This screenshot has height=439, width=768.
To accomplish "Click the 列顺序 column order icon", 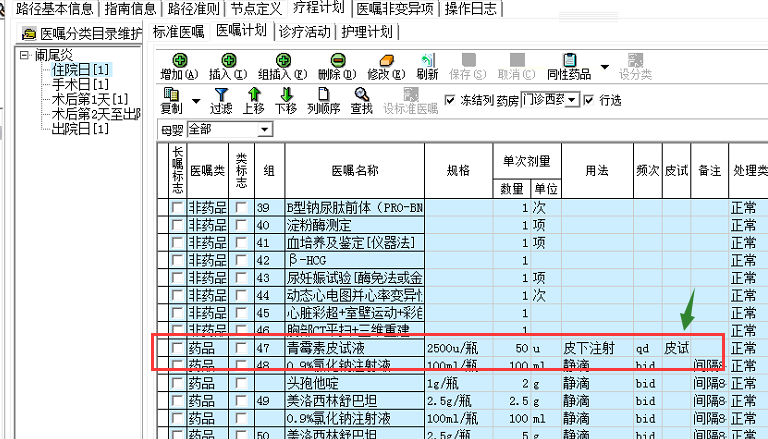I will (323, 94).
